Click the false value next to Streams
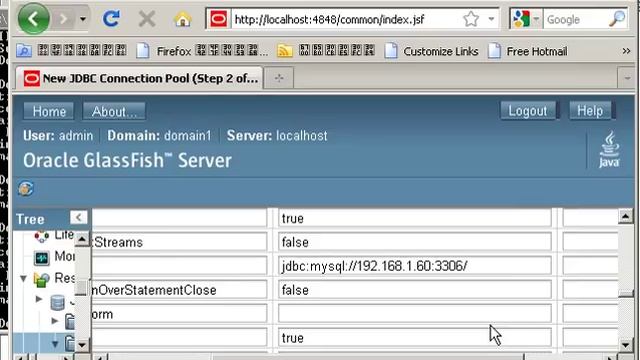Image resolution: width=640 pixels, height=360 pixels. tap(415, 242)
